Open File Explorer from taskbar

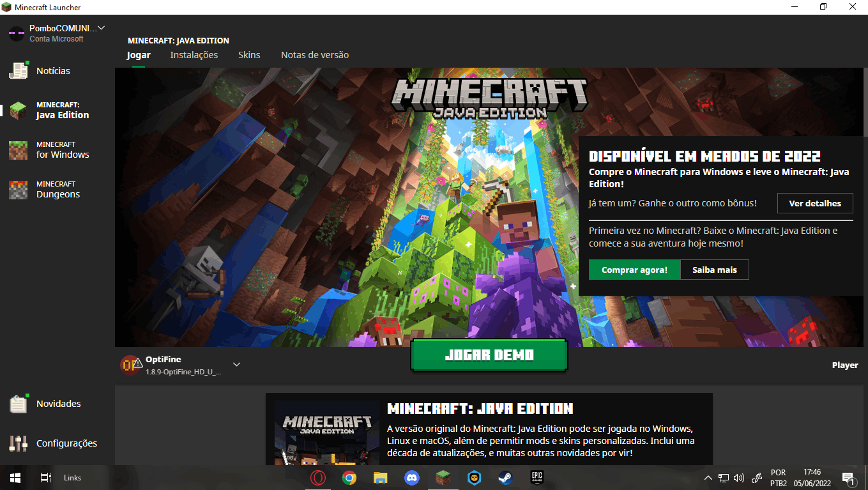(380, 477)
